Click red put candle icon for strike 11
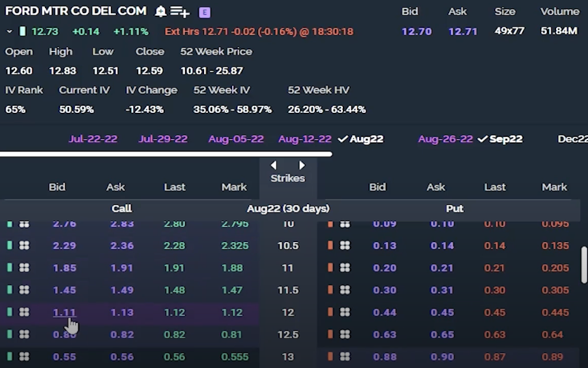The height and width of the screenshot is (368, 588). (x=331, y=268)
